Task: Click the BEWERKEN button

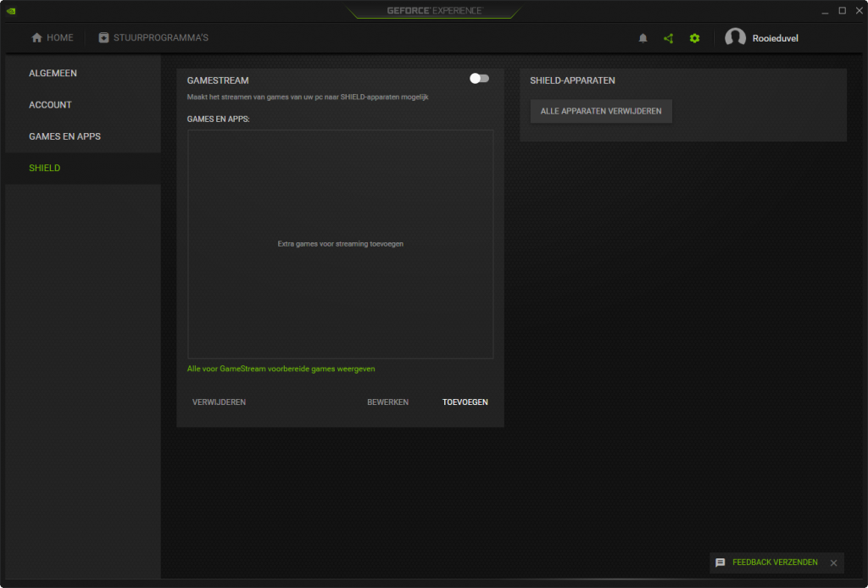Action: click(387, 402)
